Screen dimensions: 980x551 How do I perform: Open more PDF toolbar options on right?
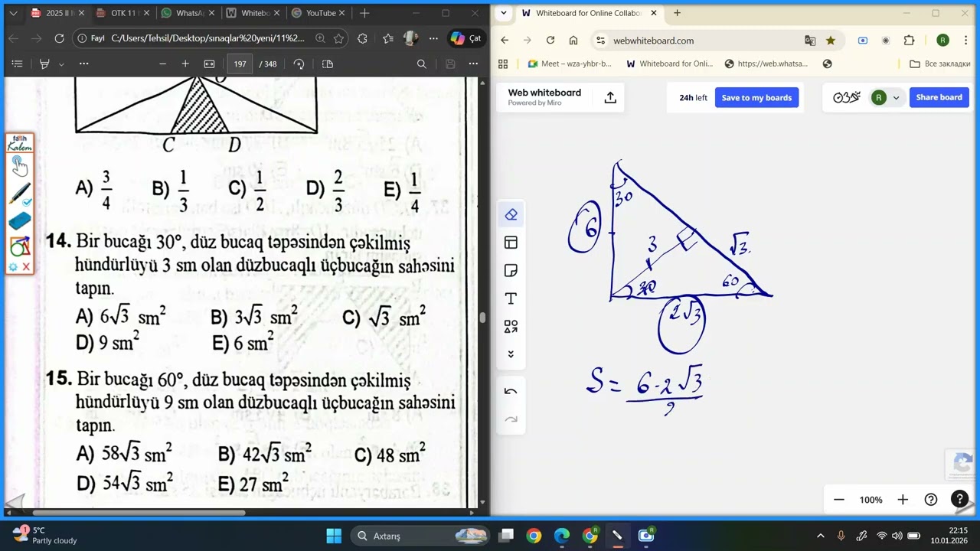473,64
